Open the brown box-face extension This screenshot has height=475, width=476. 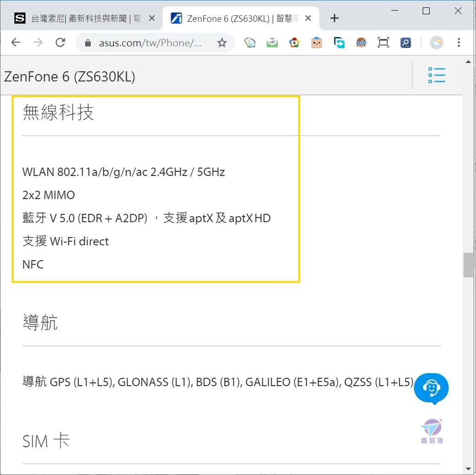click(x=316, y=43)
